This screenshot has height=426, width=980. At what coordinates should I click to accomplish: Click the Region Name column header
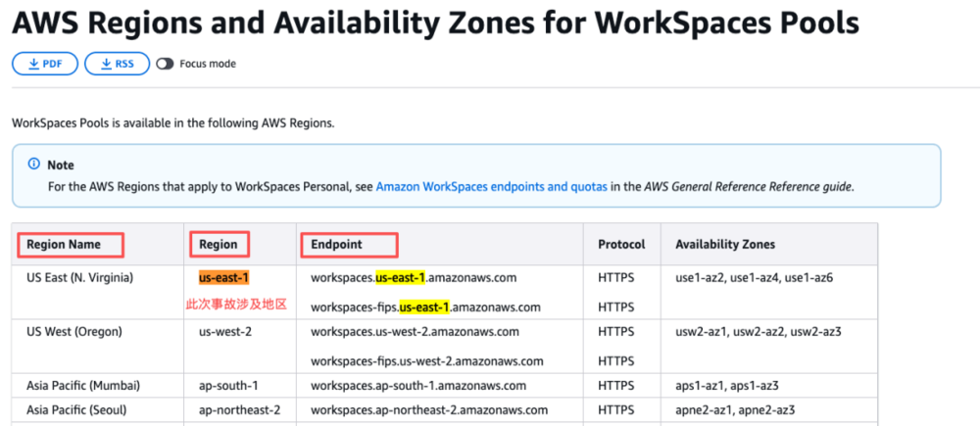pyautogui.click(x=65, y=244)
